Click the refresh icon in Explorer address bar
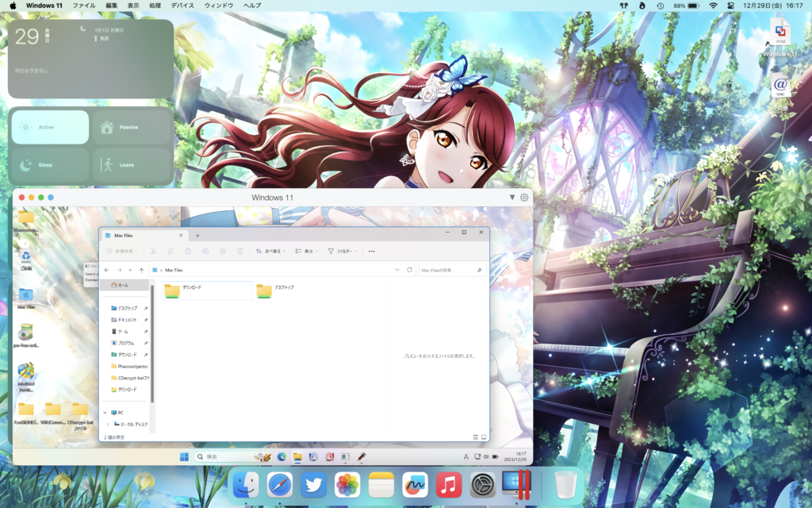The width and height of the screenshot is (812, 508). point(409,270)
